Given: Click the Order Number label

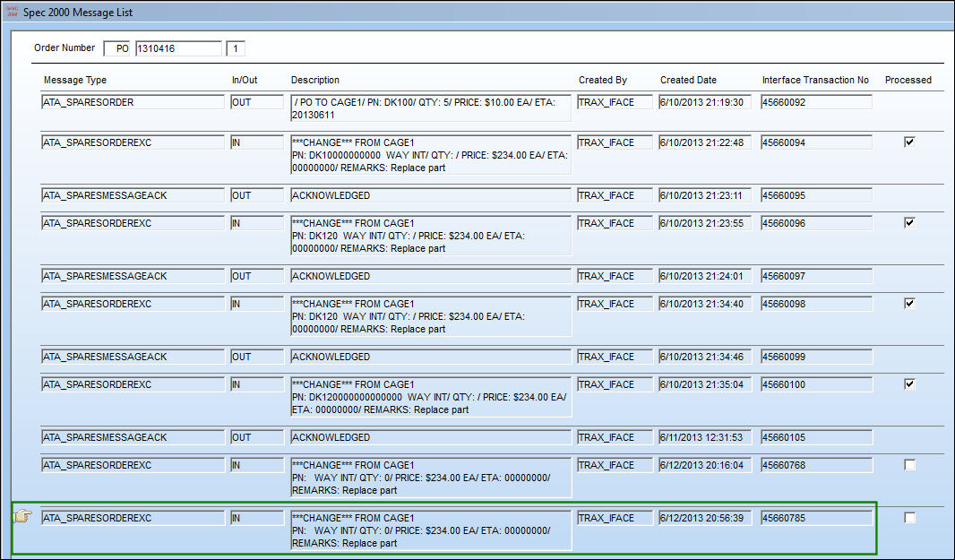Looking at the screenshot, I should (x=65, y=47).
